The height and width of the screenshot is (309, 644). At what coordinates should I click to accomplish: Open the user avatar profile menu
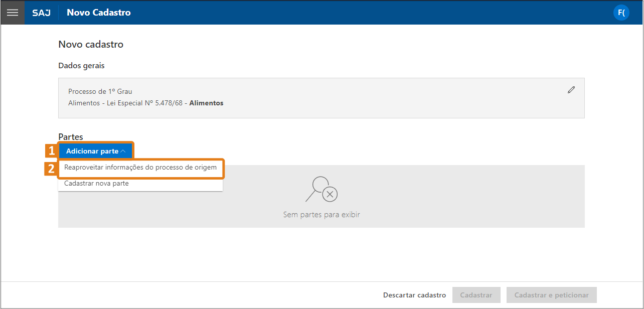tap(621, 13)
